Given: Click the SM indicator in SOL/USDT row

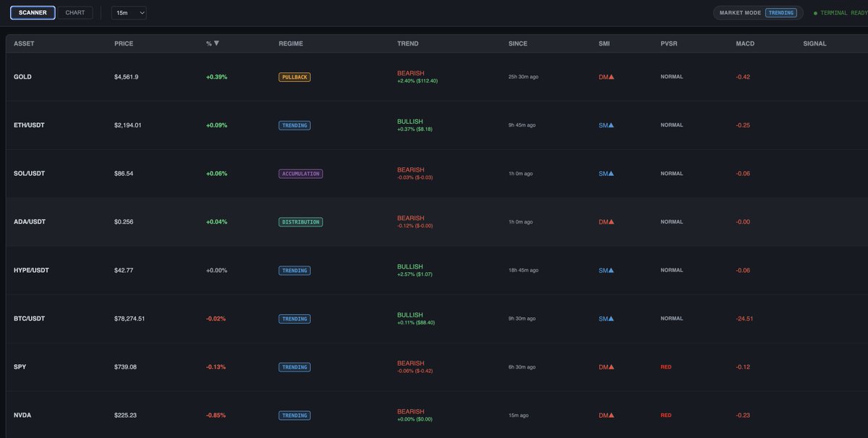Looking at the screenshot, I should point(606,174).
